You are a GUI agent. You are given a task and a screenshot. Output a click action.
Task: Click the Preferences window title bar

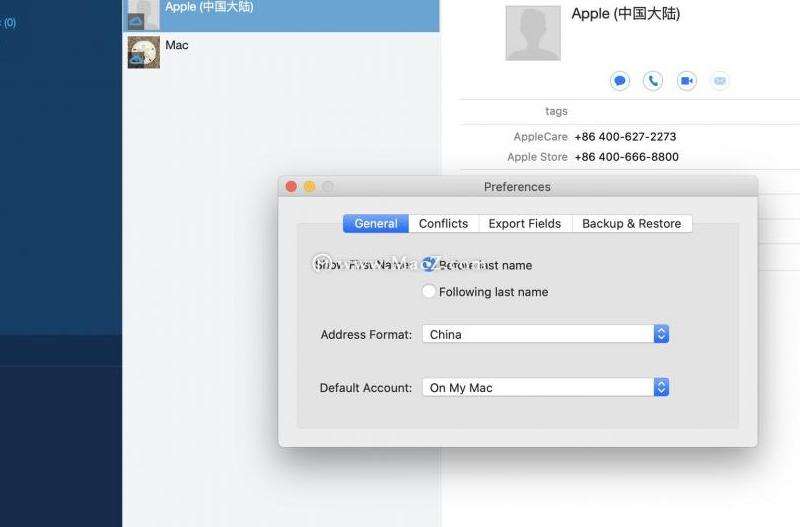(x=517, y=187)
